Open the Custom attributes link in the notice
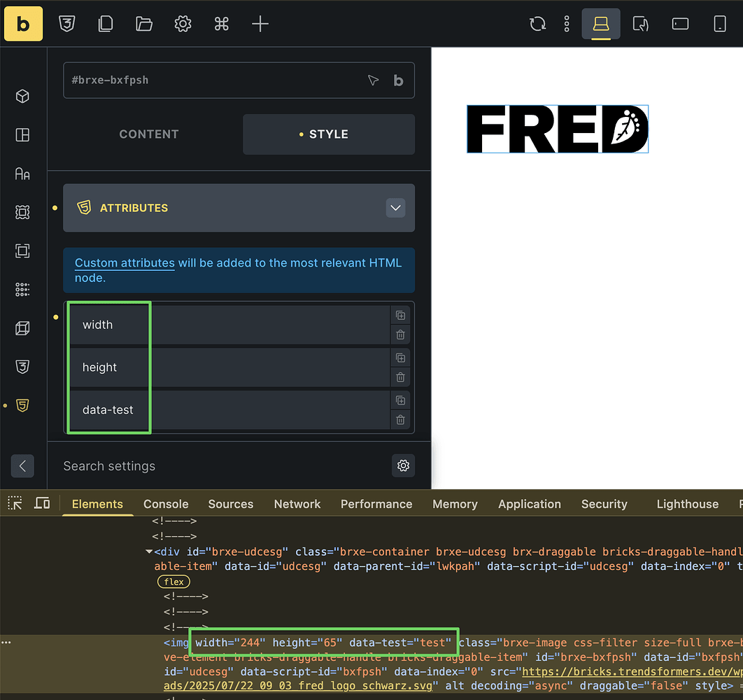The height and width of the screenshot is (700, 743). 124,262
